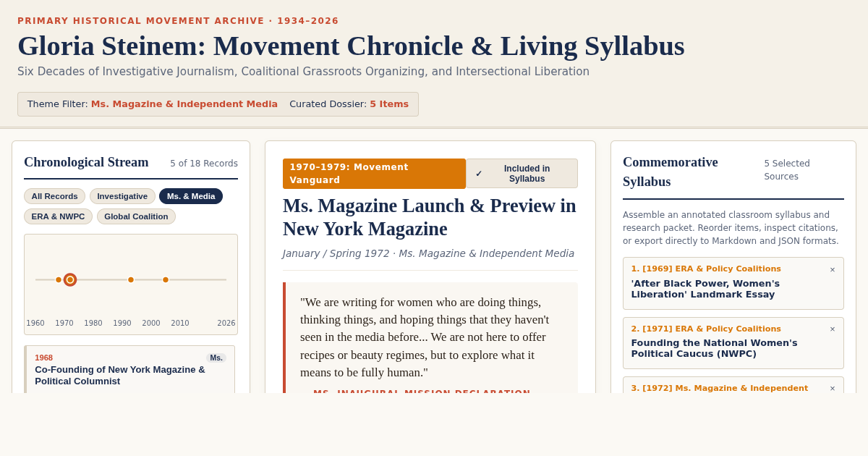Click the Ms. Magazine Launch & Preview headline
868x456 pixels.
click(430, 217)
